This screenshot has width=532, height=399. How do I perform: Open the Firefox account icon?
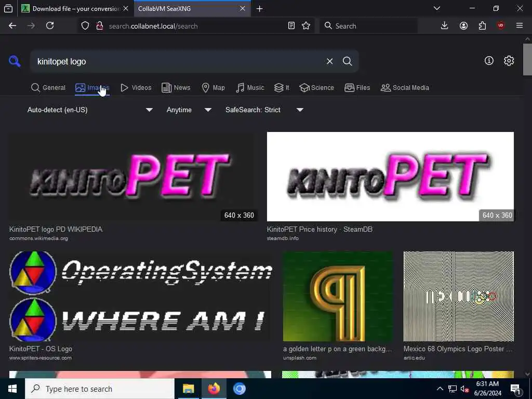(463, 26)
